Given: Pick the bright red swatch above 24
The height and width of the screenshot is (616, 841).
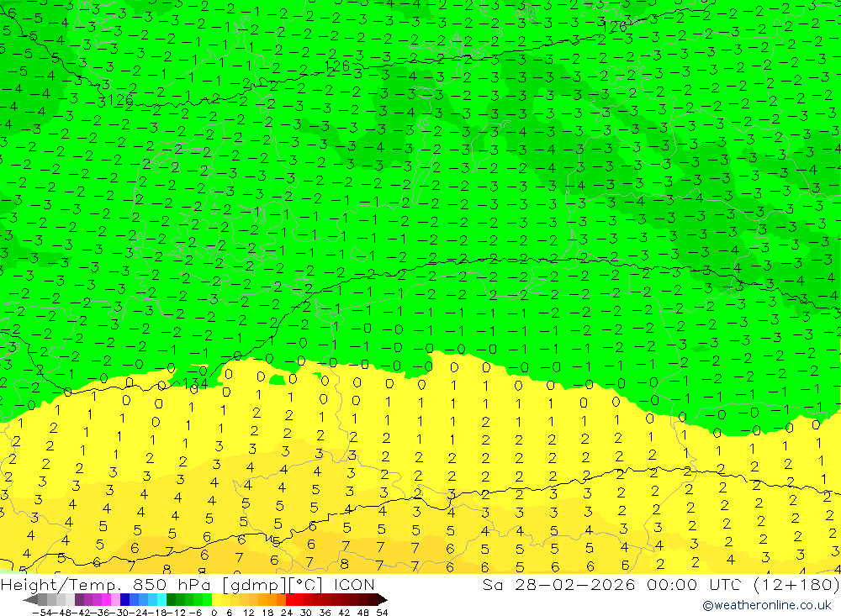Looking at the screenshot, I should [290, 599].
